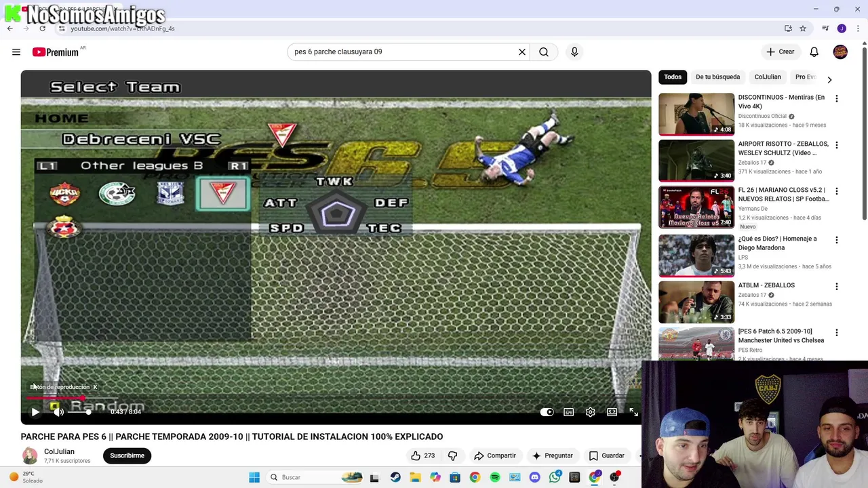Open the YouTube hamburger guide menu
Screen dimensions: 868x488
(16, 52)
